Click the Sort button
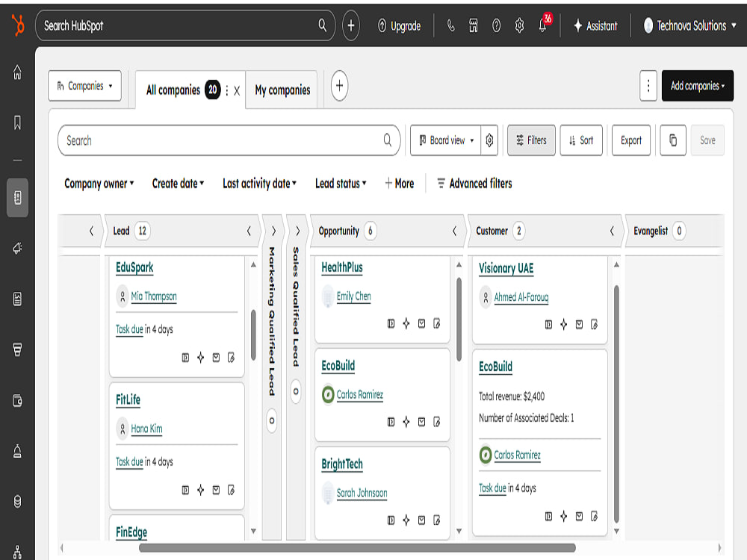The width and height of the screenshot is (747, 560). pos(581,140)
